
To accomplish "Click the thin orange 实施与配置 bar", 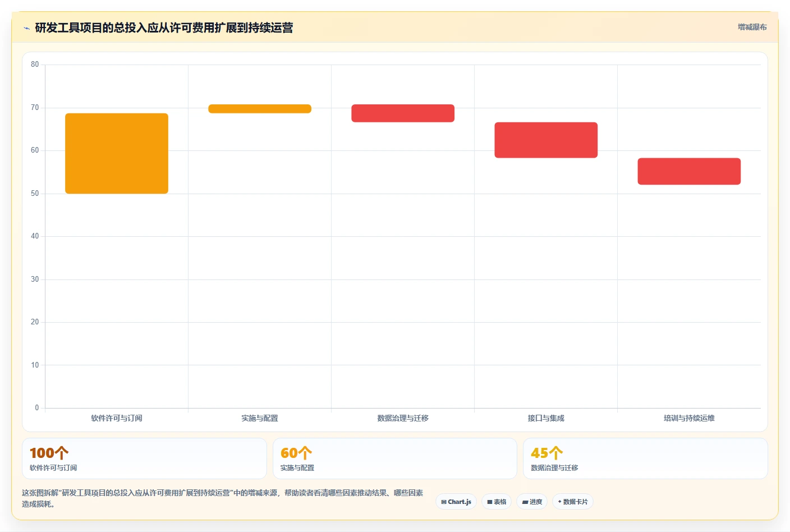I will [x=260, y=109].
